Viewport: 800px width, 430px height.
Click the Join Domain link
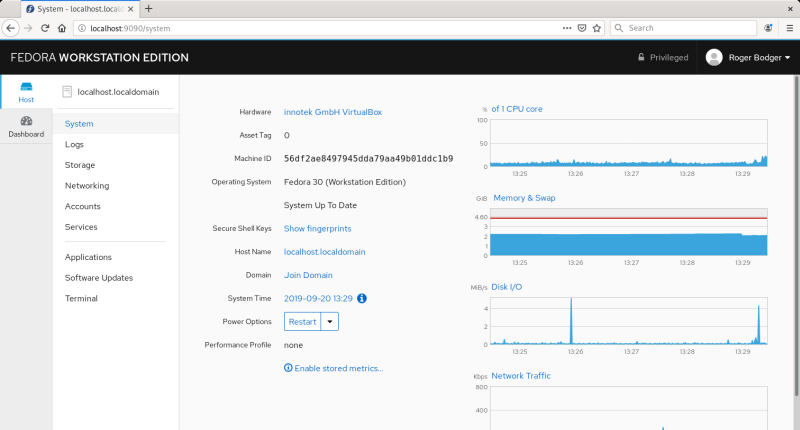308,275
